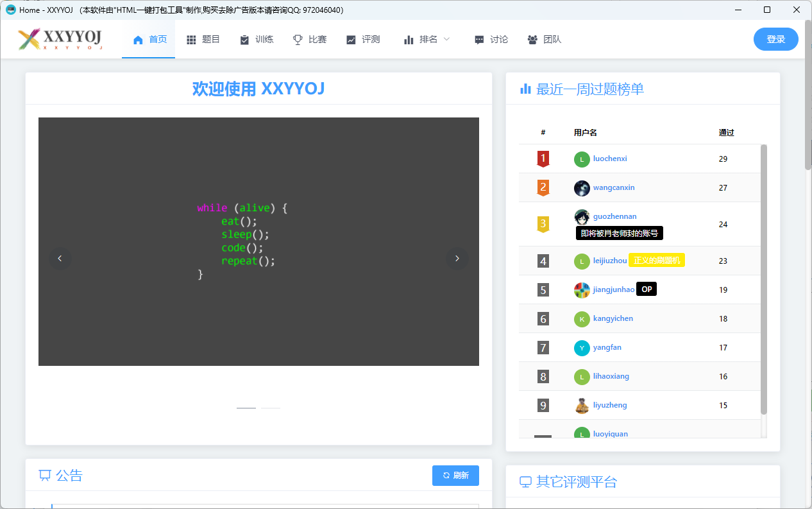Open lihaoxiang's profile link
This screenshot has width=812, height=509.
tap(611, 376)
